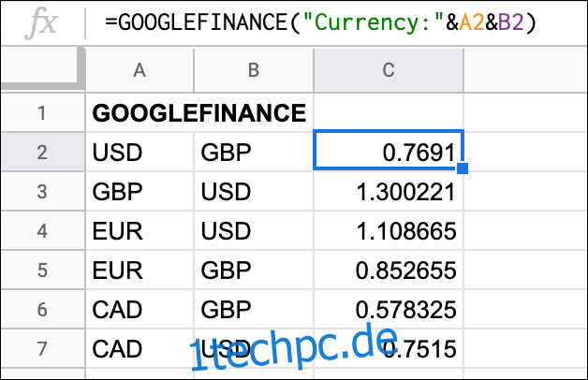Select row 7 header
Image resolution: width=588 pixels, height=380 pixels.
[42, 348]
